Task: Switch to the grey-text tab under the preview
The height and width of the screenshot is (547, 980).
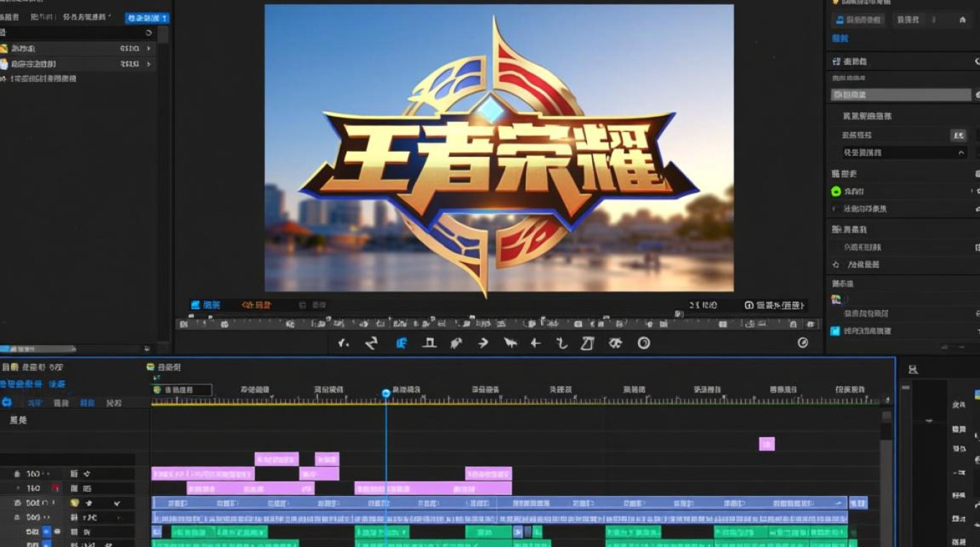Action: pos(312,305)
